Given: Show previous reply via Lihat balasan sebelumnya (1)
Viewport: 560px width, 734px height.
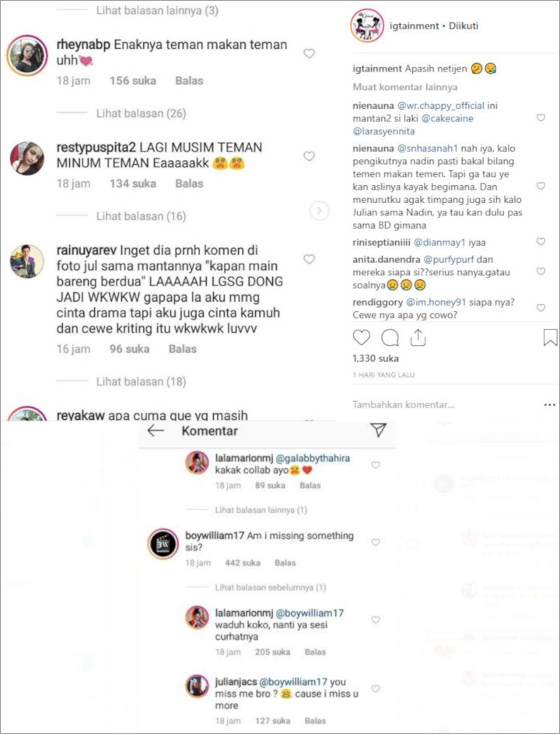Looking at the screenshot, I should tap(270, 587).
